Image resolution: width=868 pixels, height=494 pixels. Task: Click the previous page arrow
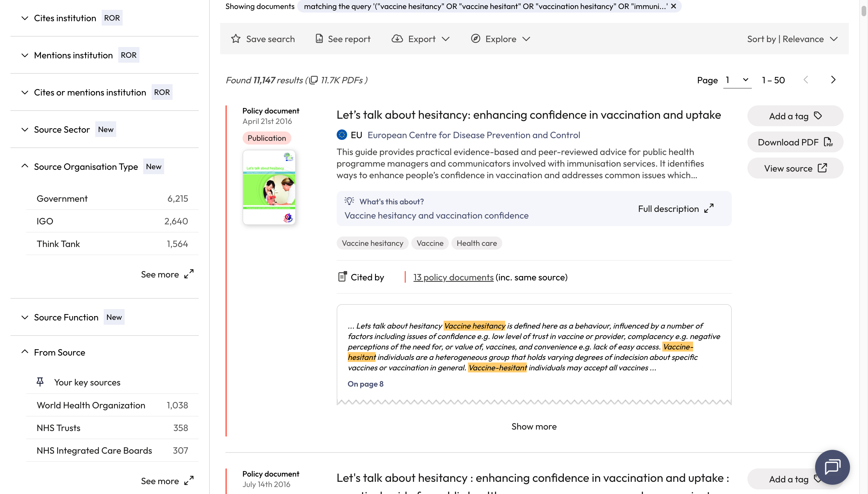(806, 80)
